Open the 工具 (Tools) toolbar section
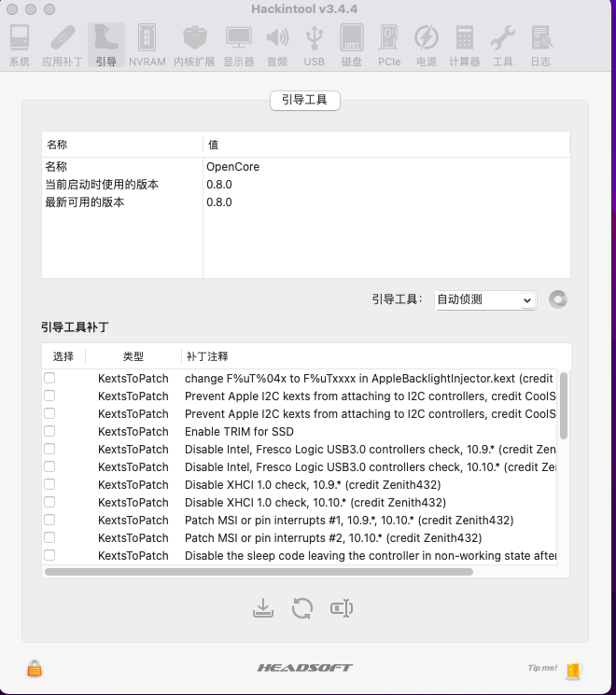Image resolution: width=616 pixels, height=695 pixels. (x=502, y=46)
